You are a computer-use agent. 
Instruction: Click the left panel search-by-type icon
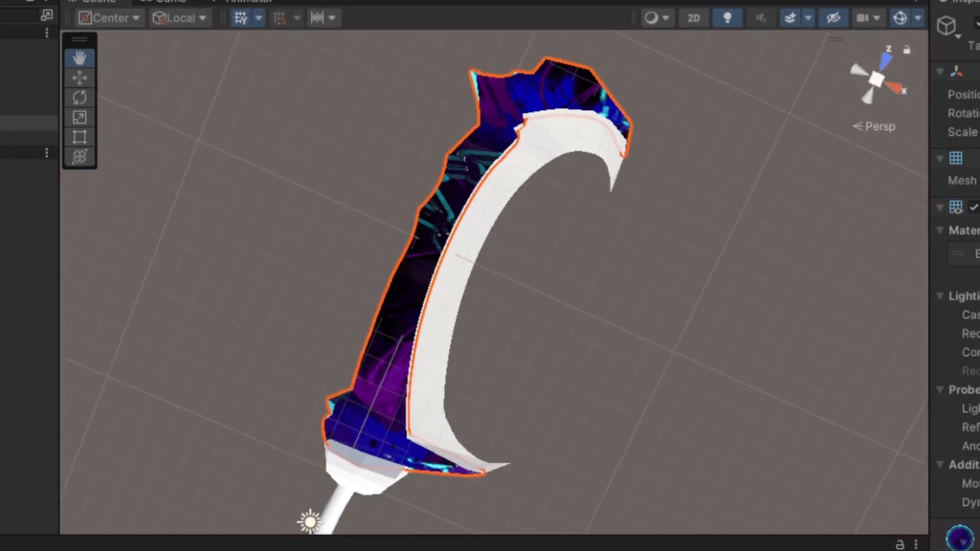point(47,15)
